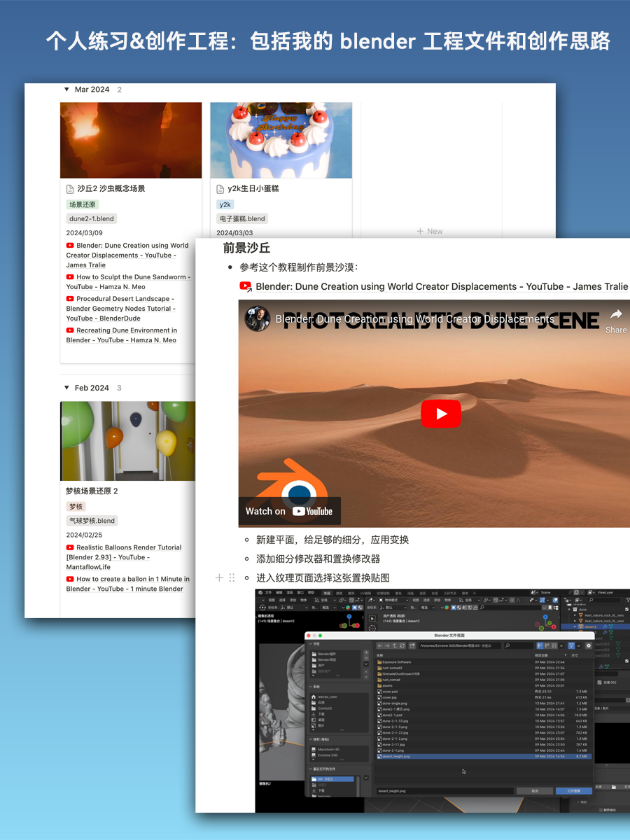Open the weirdo_chen home folder shortcut
Image resolution: width=630 pixels, height=840 pixels.
pos(328,697)
